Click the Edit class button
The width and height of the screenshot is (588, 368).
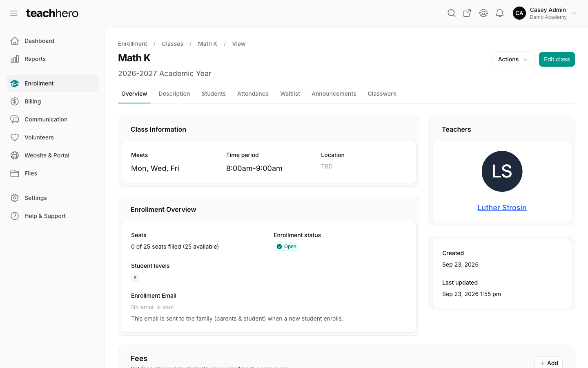click(x=557, y=59)
